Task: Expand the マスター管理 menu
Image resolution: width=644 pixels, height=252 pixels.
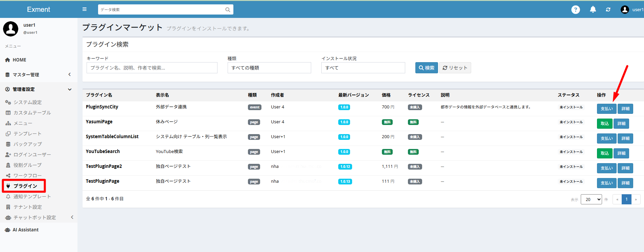Action: [x=39, y=75]
